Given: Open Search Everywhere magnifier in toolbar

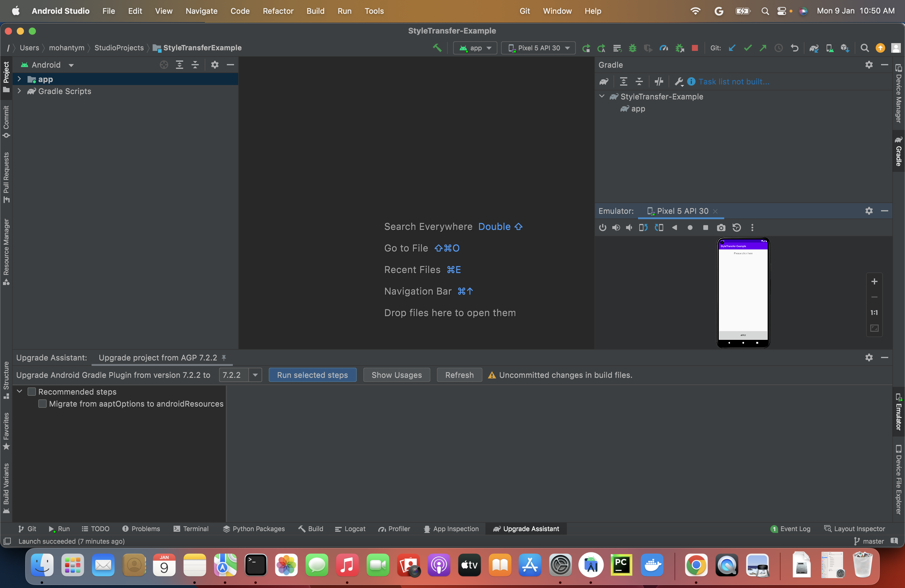Looking at the screenshot, I should tap(865, 48).
